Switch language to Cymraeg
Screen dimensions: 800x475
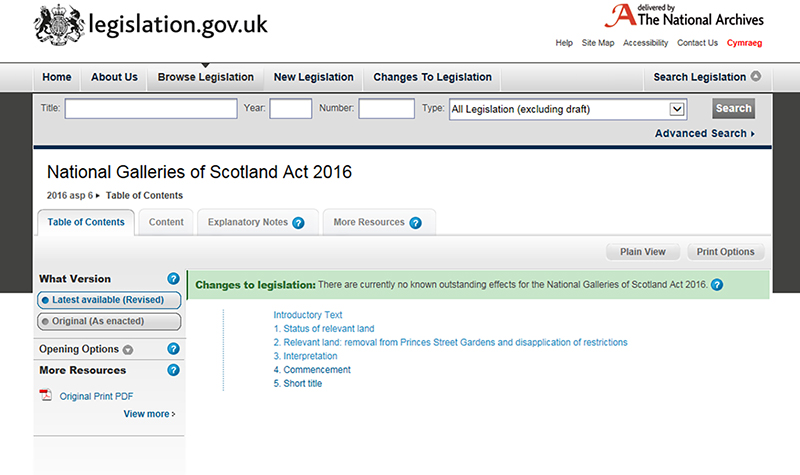(744, 43)
